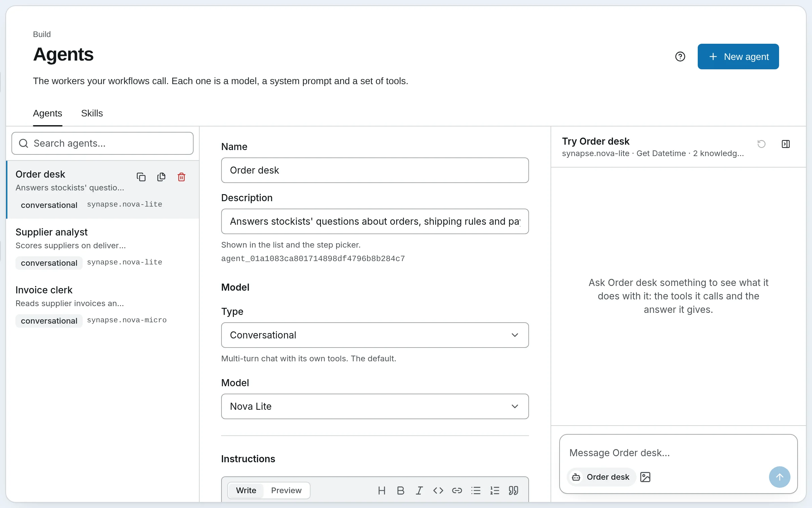Click the Order desk agent chip

tap(601, 477)
